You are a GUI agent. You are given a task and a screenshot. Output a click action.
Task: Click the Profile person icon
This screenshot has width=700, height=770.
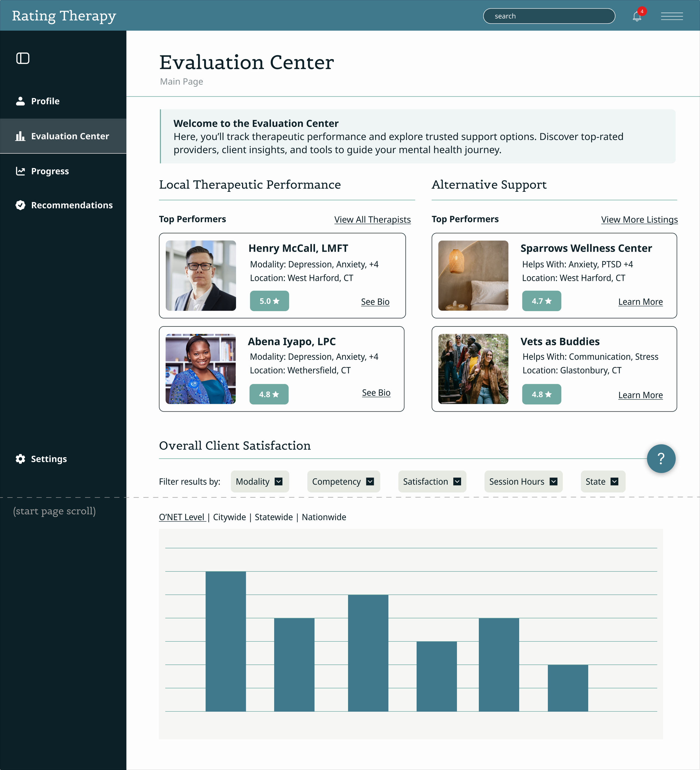pos(20,101)
